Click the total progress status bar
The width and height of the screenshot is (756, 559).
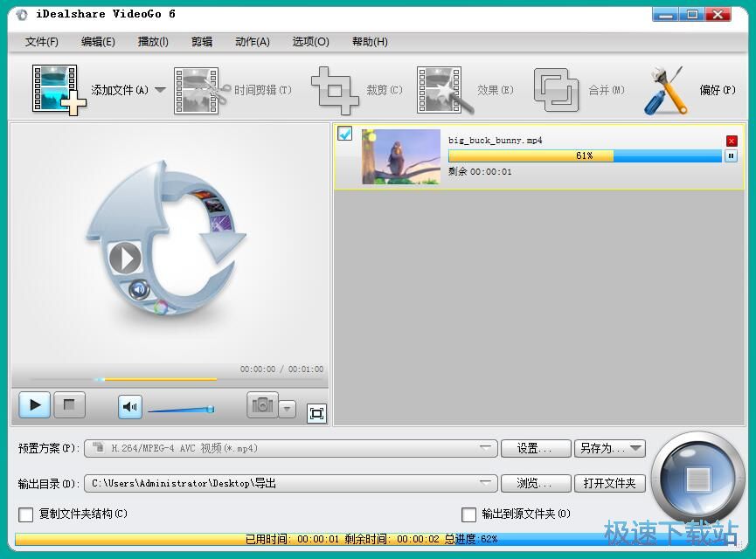(376, 539)
